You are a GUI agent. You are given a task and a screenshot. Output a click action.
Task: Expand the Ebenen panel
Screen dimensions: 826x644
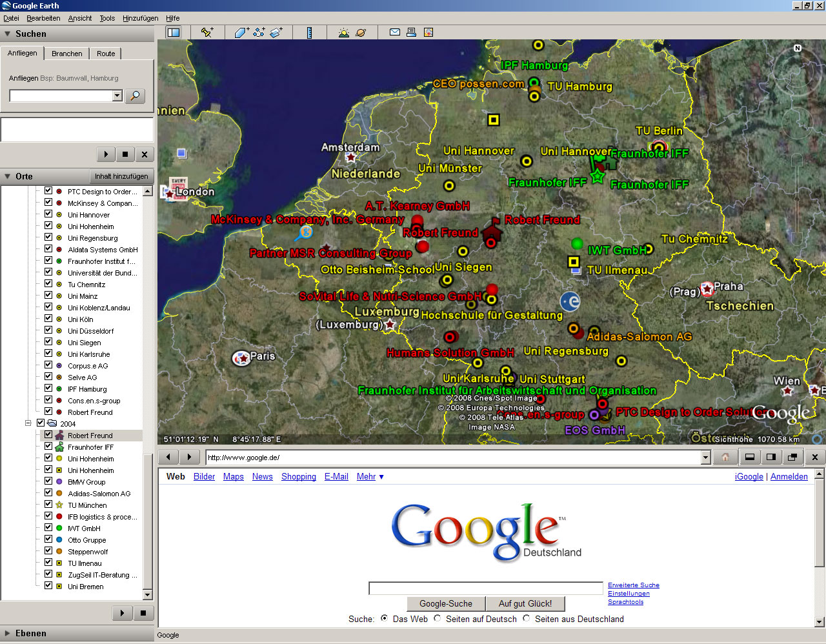[x=8, y=633]
